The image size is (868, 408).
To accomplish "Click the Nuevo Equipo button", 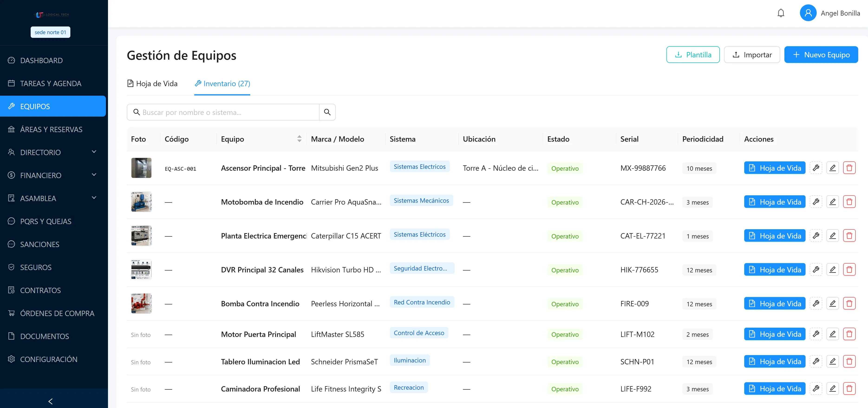I will [x=821, y=55].
